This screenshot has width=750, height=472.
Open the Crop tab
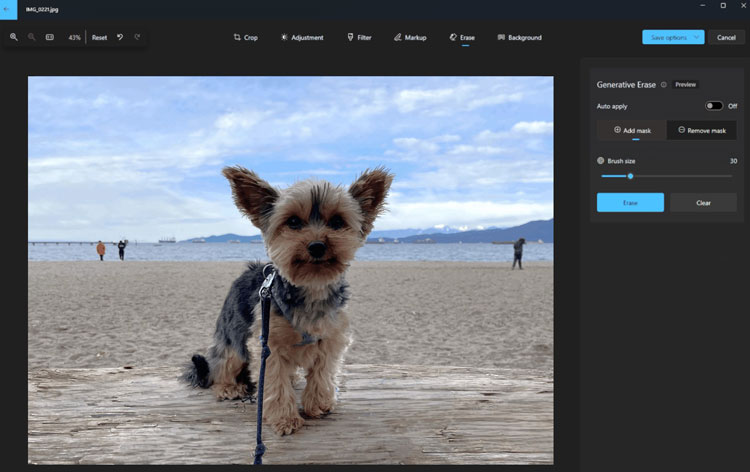(245, 37)
